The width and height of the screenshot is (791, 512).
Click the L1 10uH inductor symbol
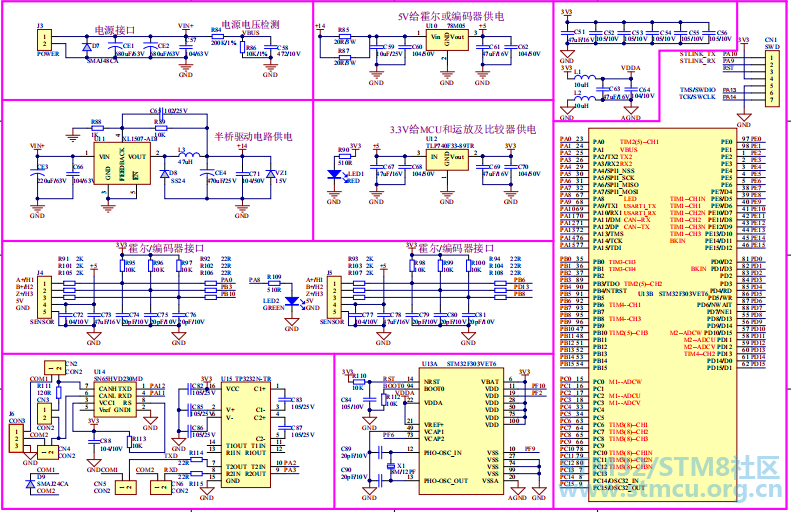click(x=585, y=78)
